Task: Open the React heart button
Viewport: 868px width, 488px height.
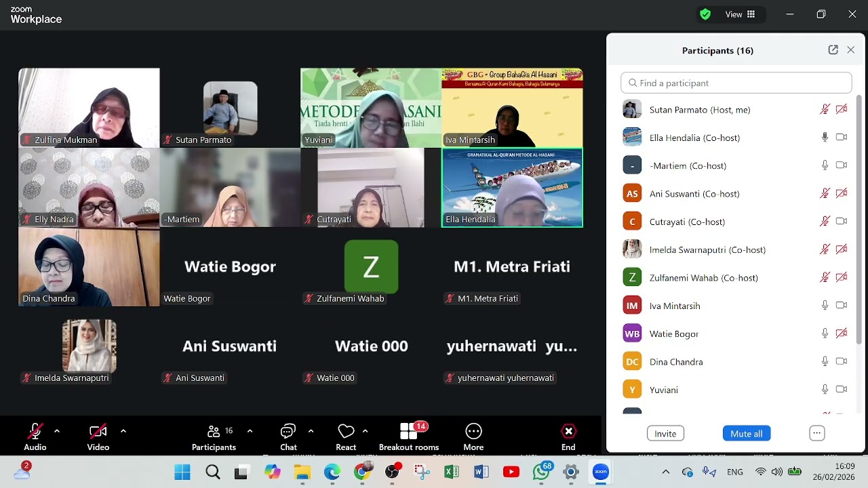Action: pos(346,436)
